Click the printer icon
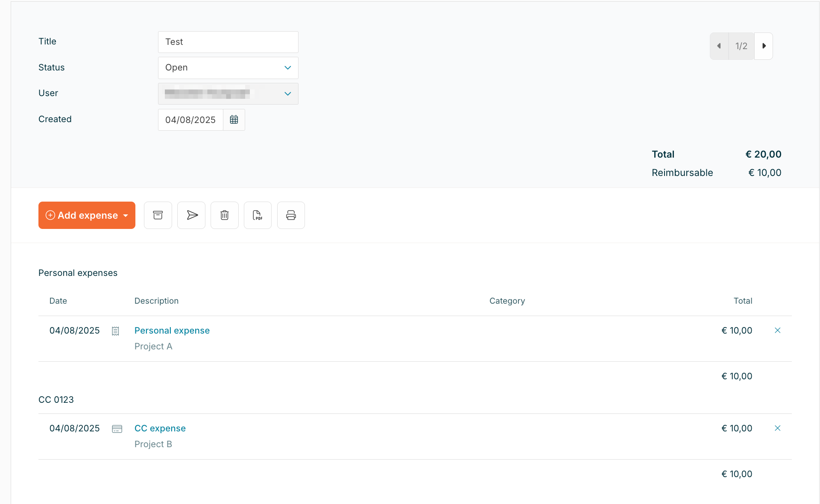The height and width of the screenshot is (504, 820). coord(291,215)
